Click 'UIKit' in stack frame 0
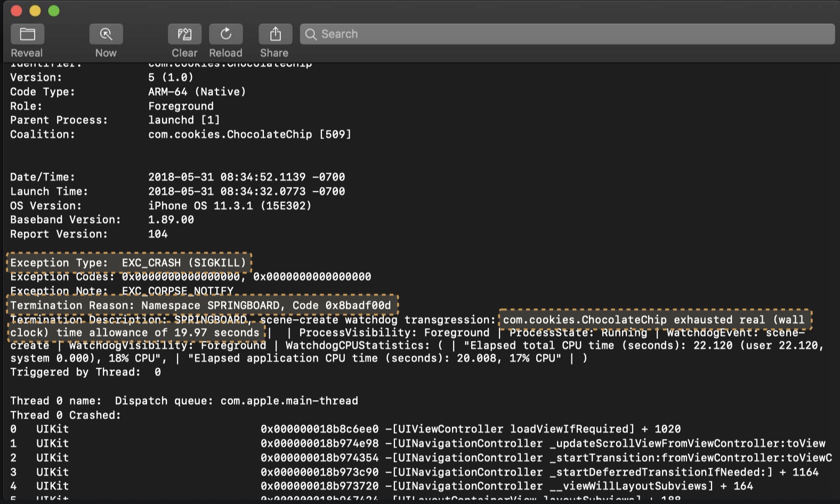The height and width of the screenshot is (504, 840). (x=52, y=429)
